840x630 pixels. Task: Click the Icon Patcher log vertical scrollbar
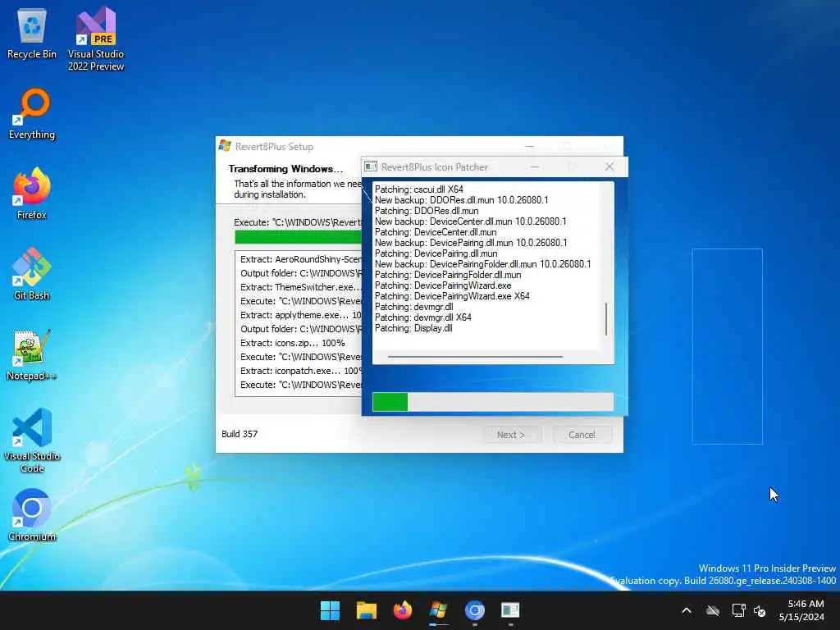pyautogui.click(x=606, y=319)
